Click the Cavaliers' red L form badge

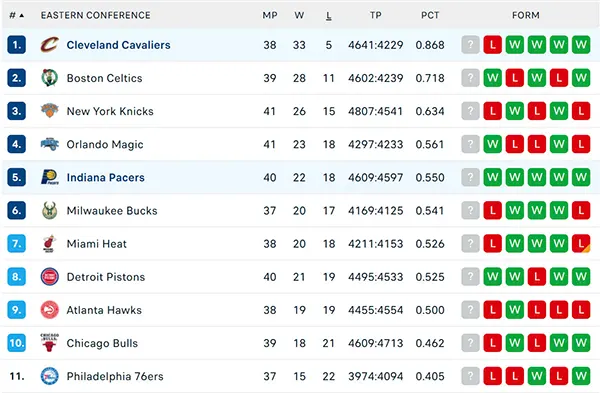click(492, 45)
